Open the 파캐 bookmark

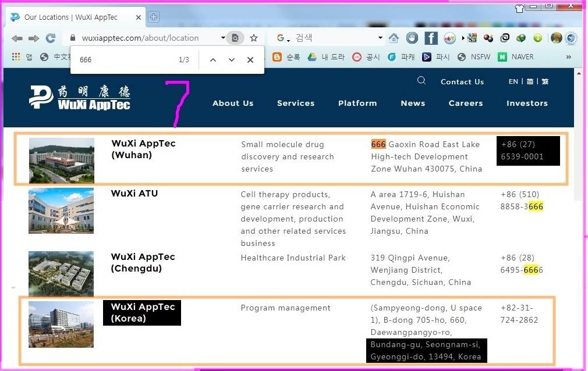click(401, 57)
